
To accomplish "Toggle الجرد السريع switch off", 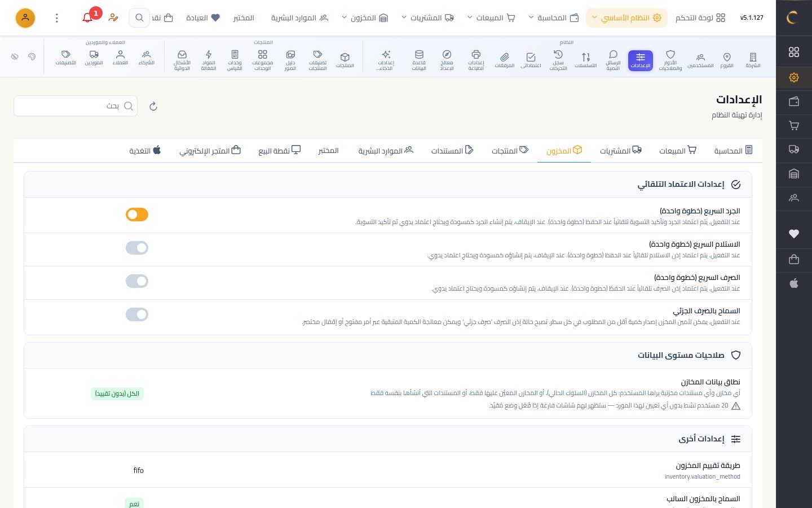I will 137,214.
